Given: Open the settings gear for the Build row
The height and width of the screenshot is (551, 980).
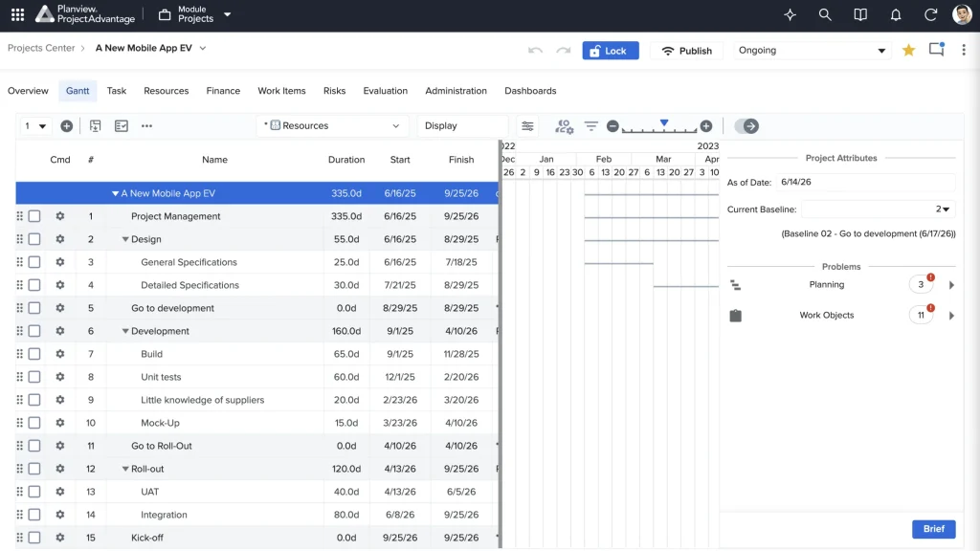Looking at the screenshot, I should point(60,354).
